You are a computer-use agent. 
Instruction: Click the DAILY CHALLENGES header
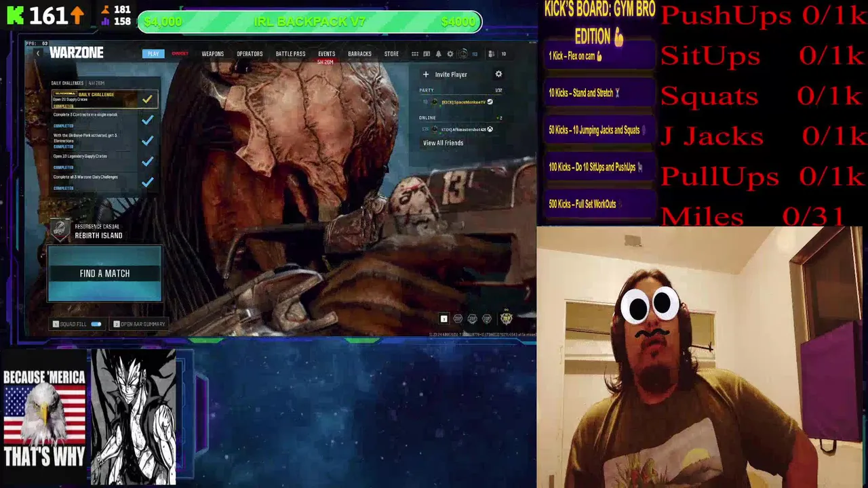pyautogui.click(x=67, y=83)
